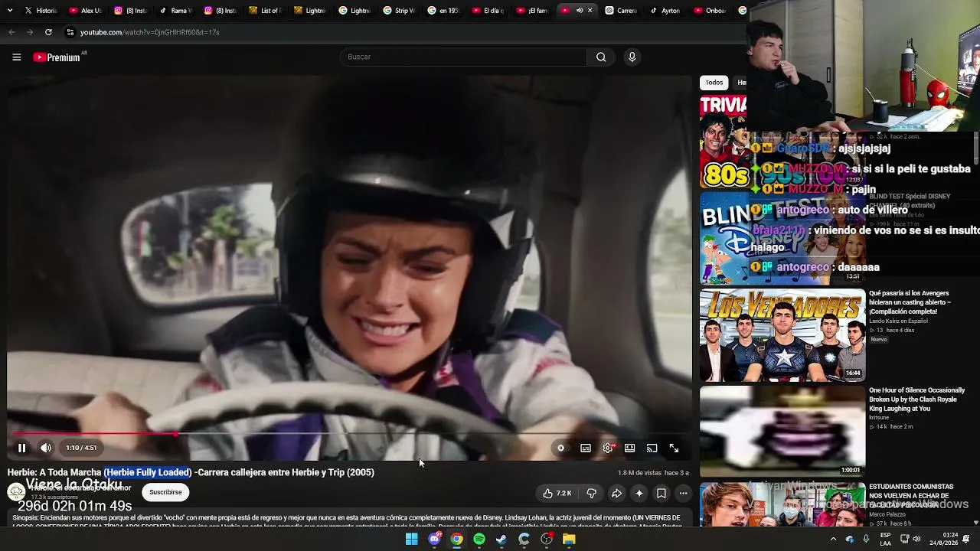Screen dimensions: 980x551
Task: Select the Todos filter chip
Action: 714,83
